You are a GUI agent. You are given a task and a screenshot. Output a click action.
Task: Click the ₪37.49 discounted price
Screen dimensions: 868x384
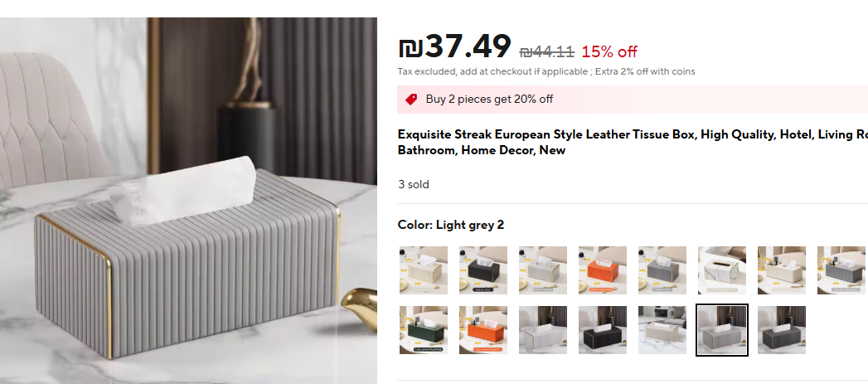pos(454,46)
